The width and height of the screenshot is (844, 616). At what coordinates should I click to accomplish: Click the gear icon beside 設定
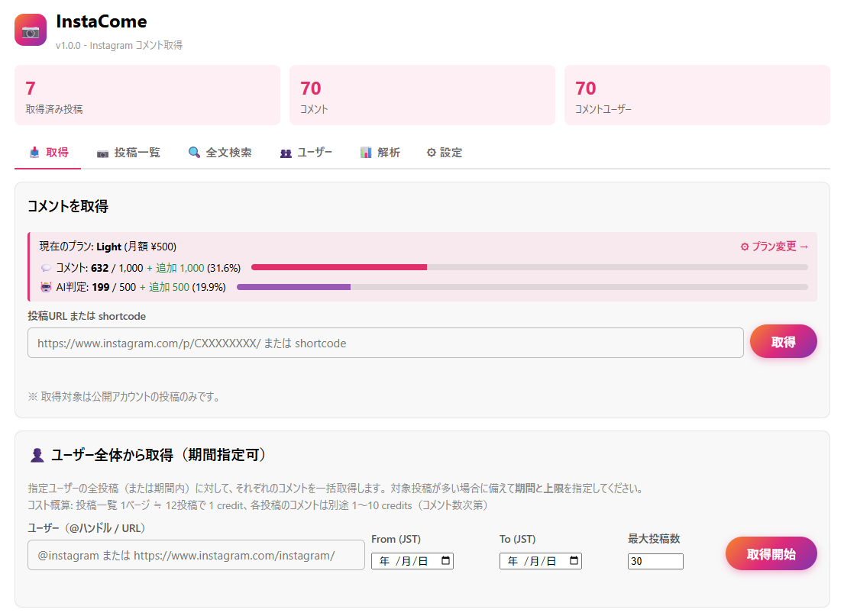tap(431, 153)
